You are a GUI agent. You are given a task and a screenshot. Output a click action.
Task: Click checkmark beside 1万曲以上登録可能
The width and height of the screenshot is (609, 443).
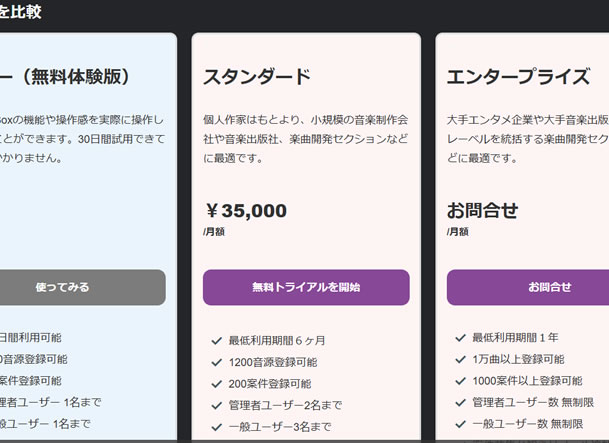pyautogui.click(x=460, y=359)
